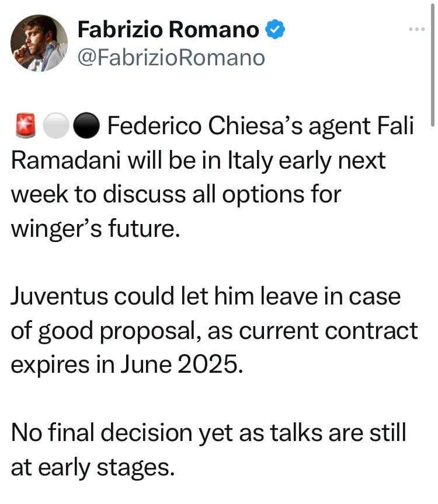This screenshot has height=504, width=438.
Task: Click the words "winger's future."
Action: [x=95, y=229]
